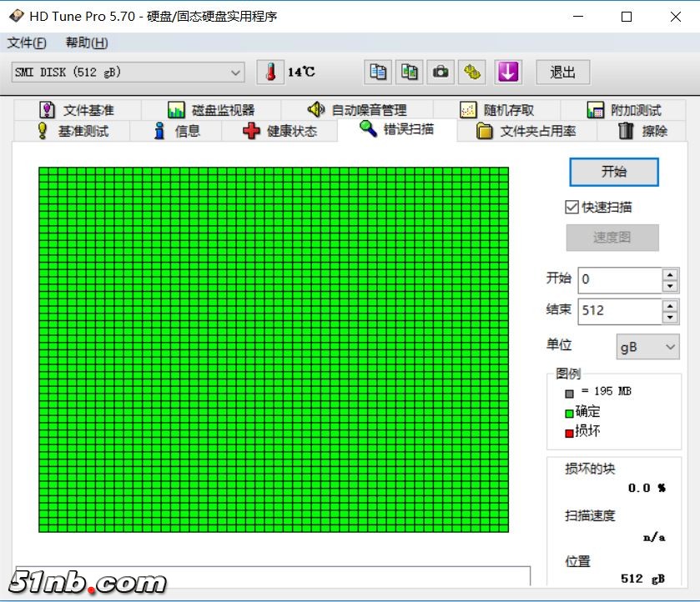The image size is (700, 602).
Task: Click the copy screenshot to clipboard icon
Action: [409, 73]
